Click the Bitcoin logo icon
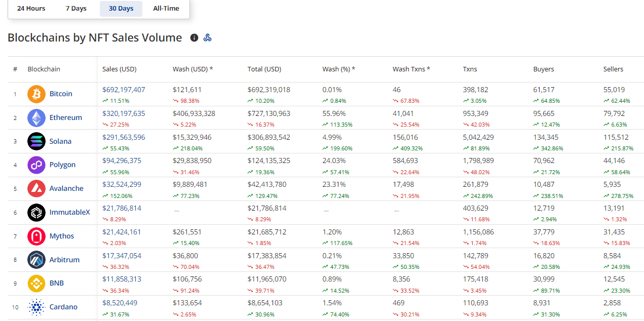The image size is (644, 321). 36,94
